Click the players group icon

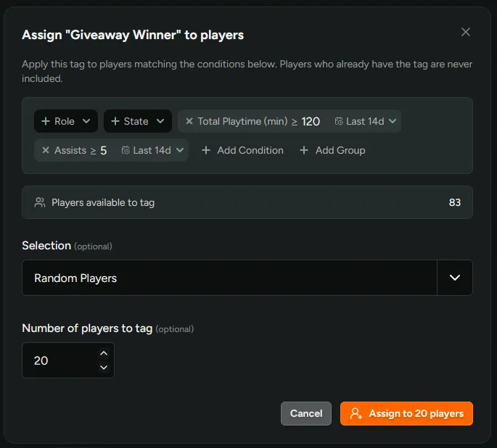40,203
